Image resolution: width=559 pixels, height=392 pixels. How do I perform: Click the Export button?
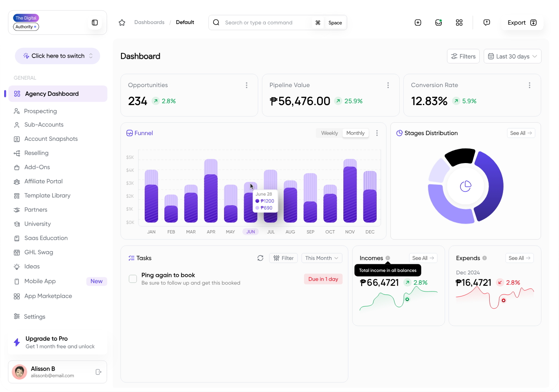[x=522, y=23]
